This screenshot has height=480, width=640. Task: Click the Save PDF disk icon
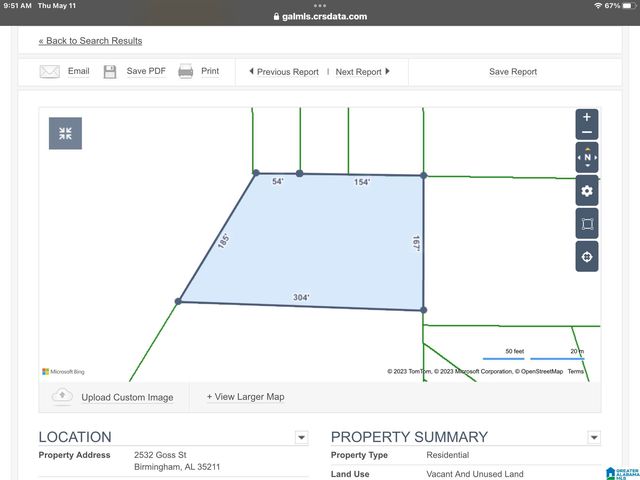click(110, 72)
